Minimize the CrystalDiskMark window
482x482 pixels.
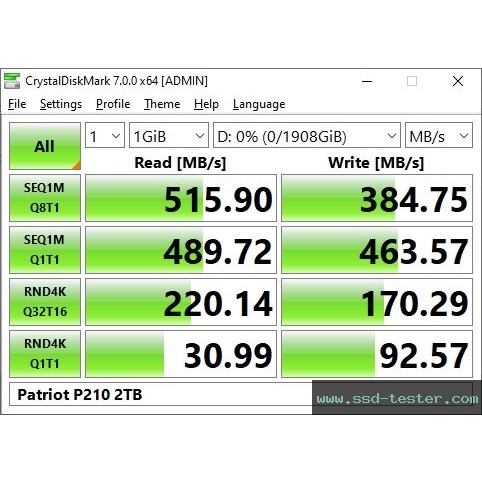pyautogui.click(x=367, y=81)
